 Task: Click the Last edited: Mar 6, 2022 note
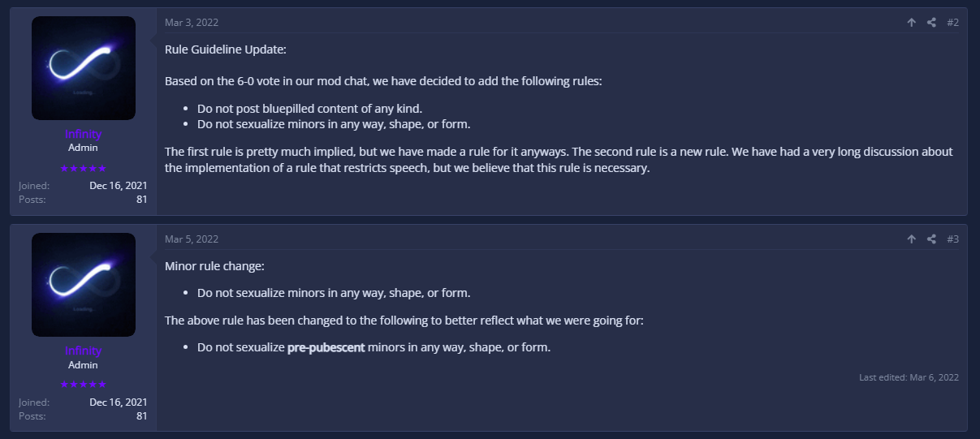coord(909,377)
